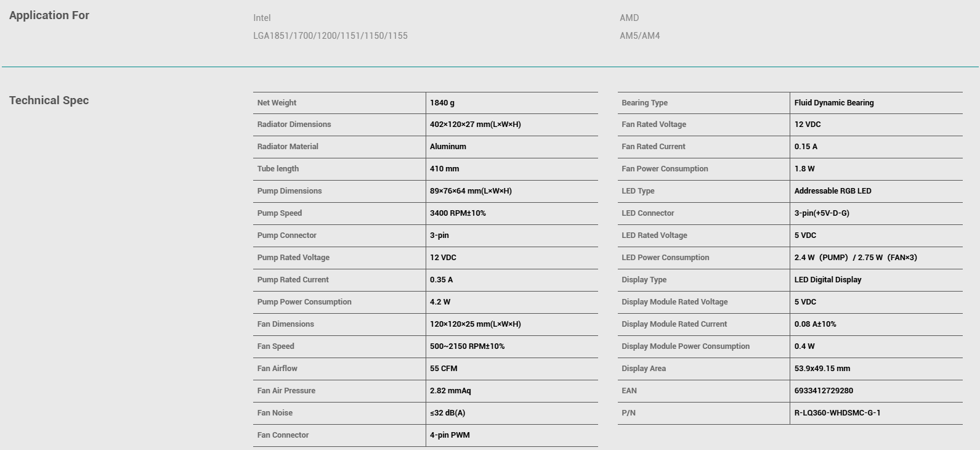Click the Tube length value 410 mm
This screenshot has width=980, height=450.
coord(444,169)
